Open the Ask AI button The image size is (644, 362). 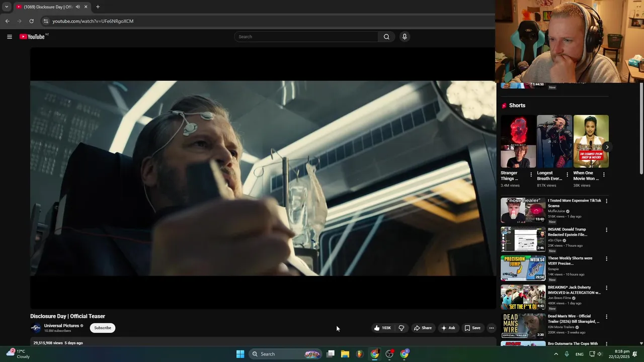448,328
